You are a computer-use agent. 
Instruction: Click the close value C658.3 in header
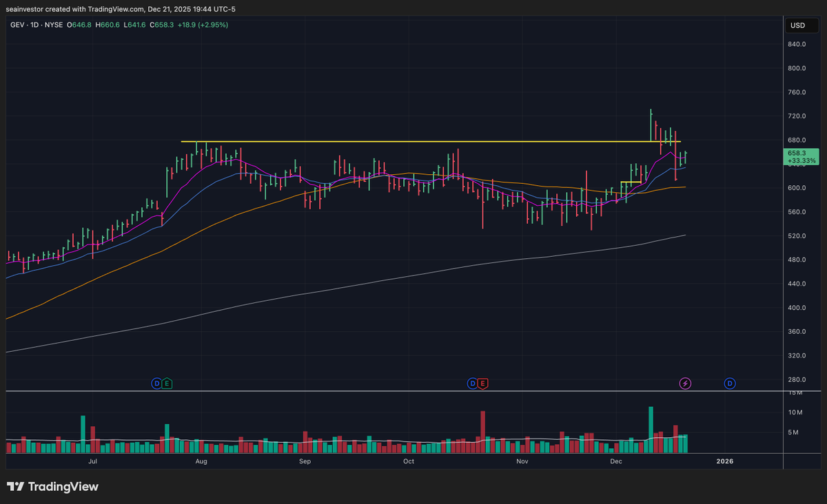point(163,25)
